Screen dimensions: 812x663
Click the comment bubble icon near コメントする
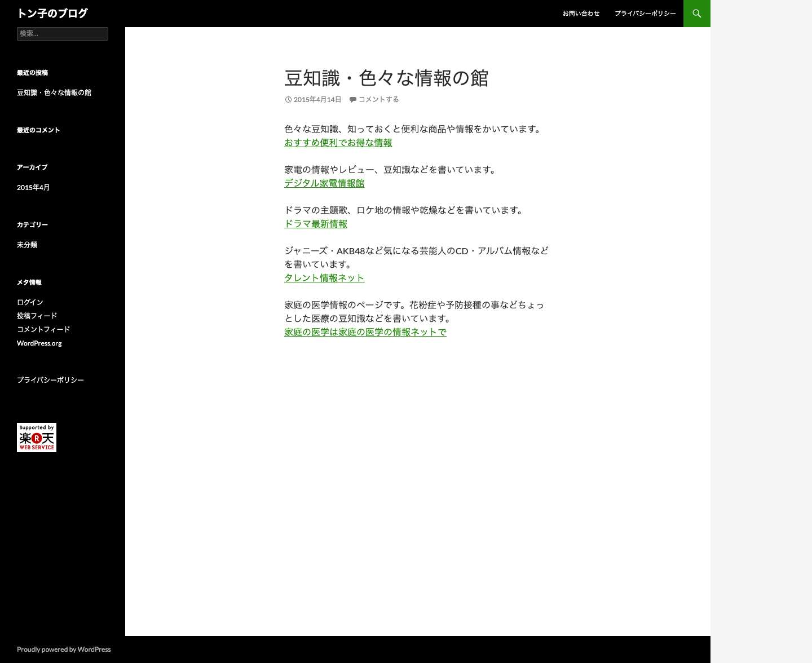click(x=353, y=99)
